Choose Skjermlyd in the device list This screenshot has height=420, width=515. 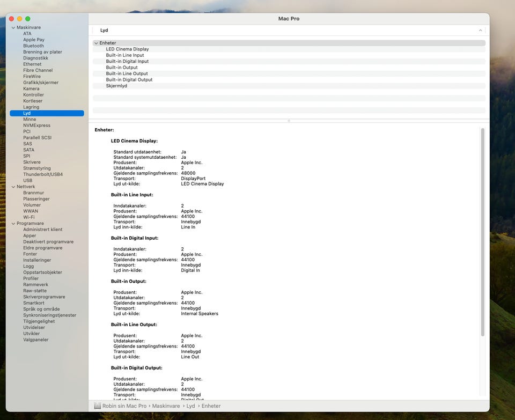point(116,86)
